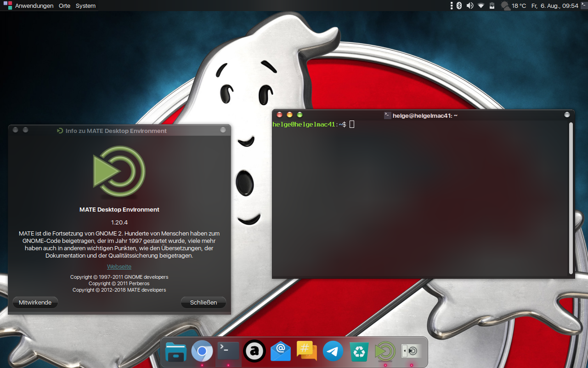This screenshot has height=368, width=588.
Task: Open the chat app with hash icon
Action: pyautogui.click(x=307, y=351)
